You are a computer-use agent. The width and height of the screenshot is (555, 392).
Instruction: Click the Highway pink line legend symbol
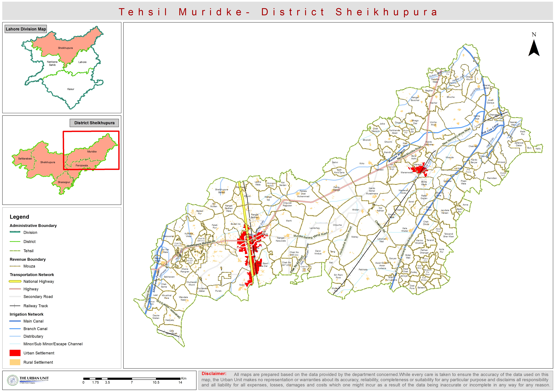tap(15, 289)
